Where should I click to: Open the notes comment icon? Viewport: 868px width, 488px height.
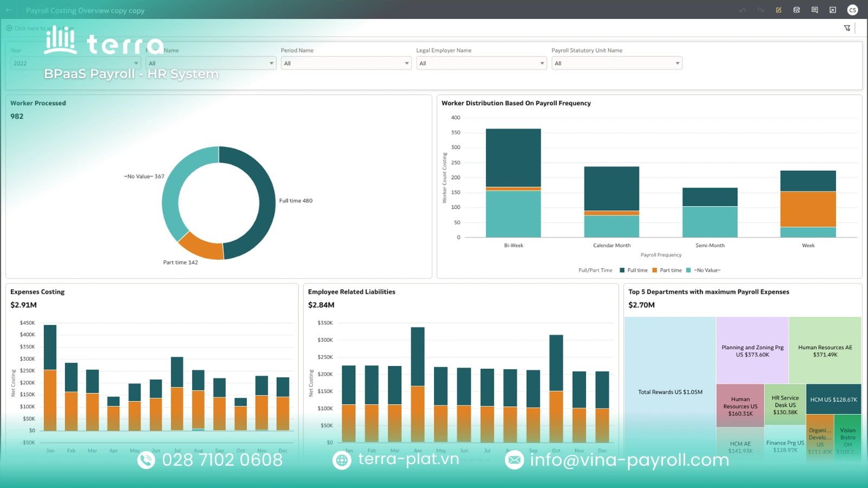click(x=814, y=10)
